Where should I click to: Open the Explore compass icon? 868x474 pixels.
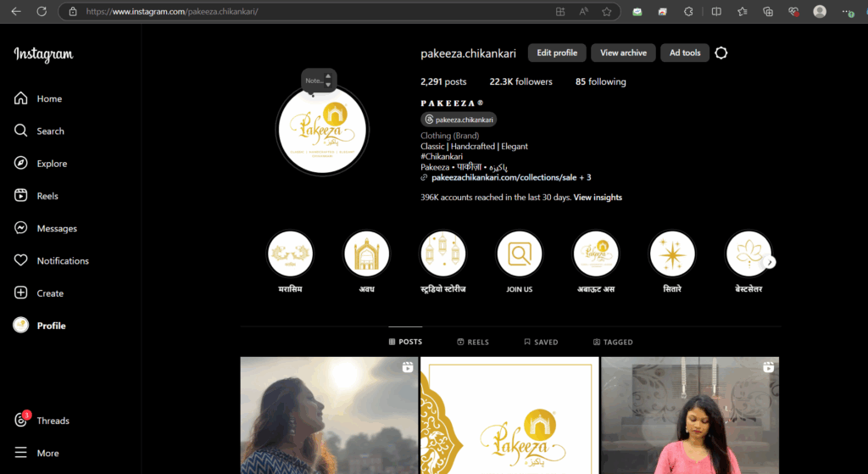tap(20, 164)
